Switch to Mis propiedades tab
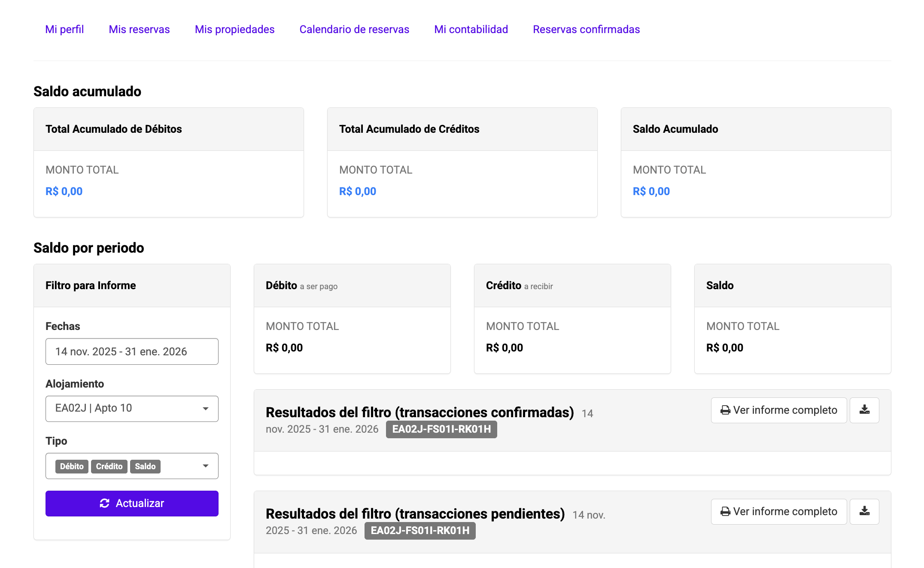The image size is (924, 568). [x=234, y=29]
